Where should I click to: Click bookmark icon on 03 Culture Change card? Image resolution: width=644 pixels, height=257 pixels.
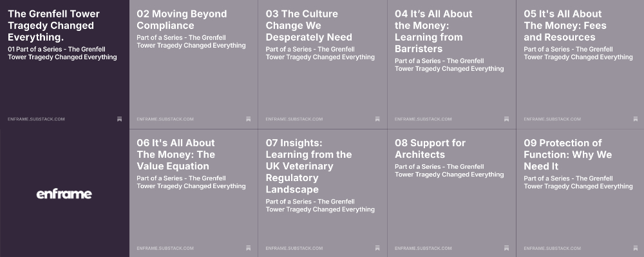(x=377, y=119)
